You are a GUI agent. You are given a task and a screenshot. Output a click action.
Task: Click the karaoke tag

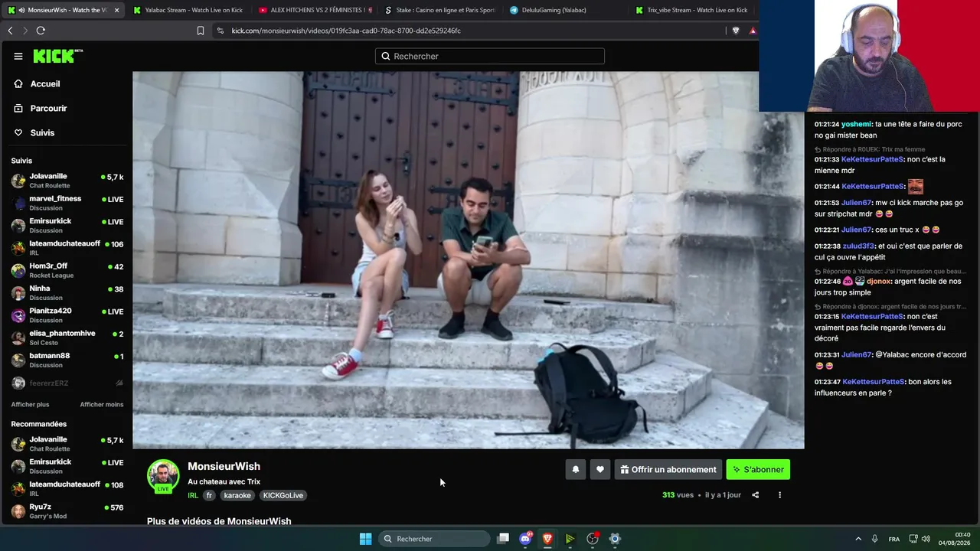(x=237, y=495)
